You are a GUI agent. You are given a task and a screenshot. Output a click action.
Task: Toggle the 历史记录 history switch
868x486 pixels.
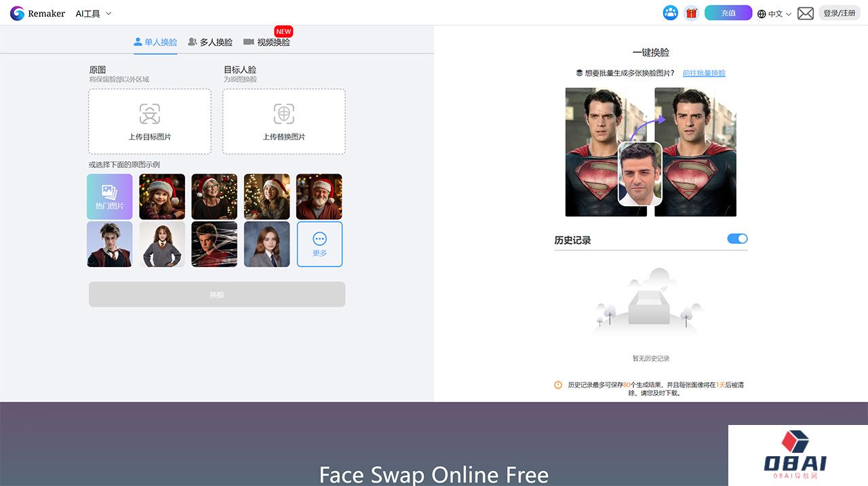(x=737, y=239)
